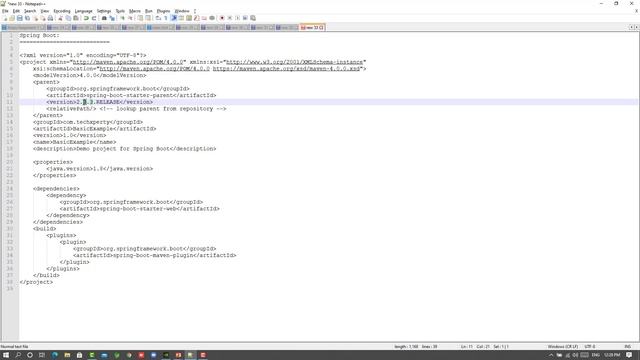The width and height of the screenshot is (640, 360).
Task: Toggle the highlighted Indent Guide icon
Action: click(173, 18)
